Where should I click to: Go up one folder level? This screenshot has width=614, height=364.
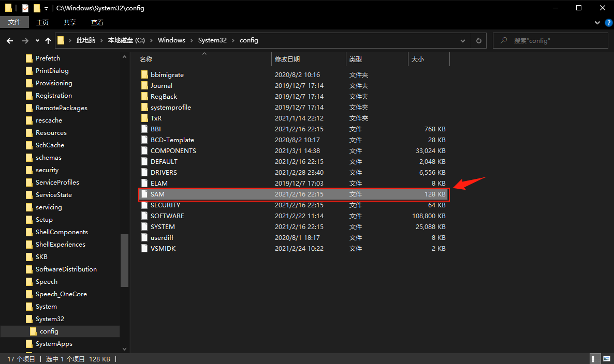48,41
